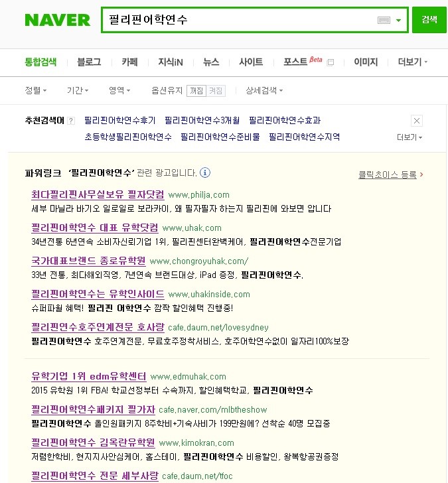Click the cafe.daum.net/tfoc URL
448x483 pixels.
[x=197, y=476]
